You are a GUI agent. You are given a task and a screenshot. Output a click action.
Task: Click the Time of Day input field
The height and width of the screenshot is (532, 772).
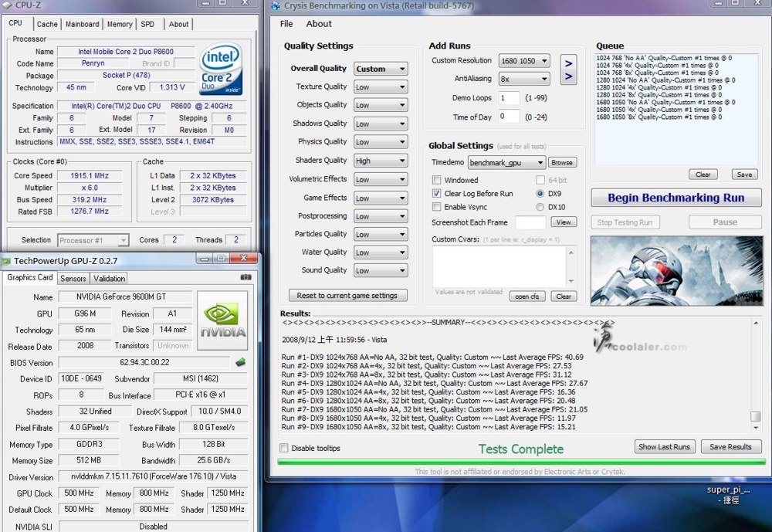pyautogui.click(x=509, y=117)
